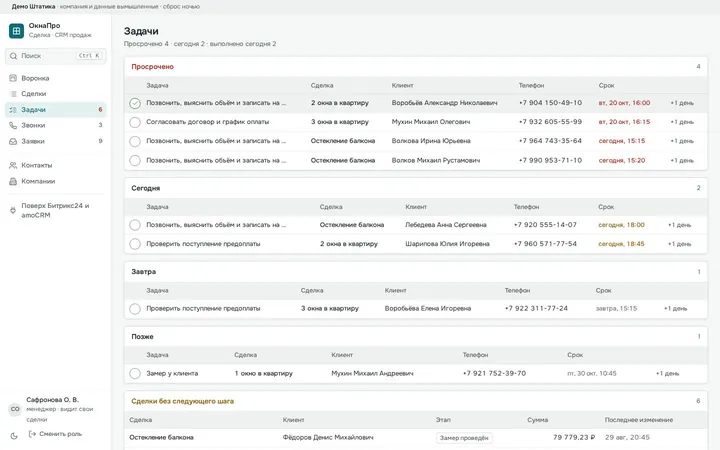
Task: Click deadline вт, 20 окт, 16:15
Action: [x=624, y=122]
